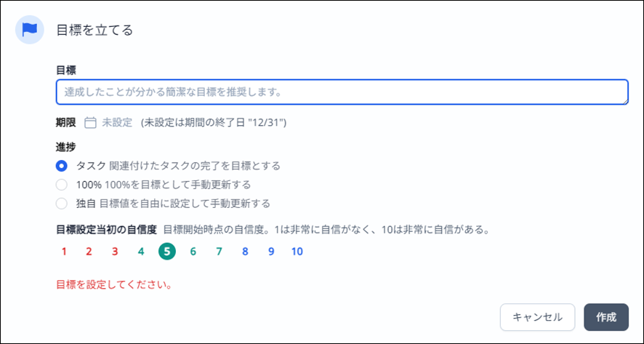Click the blue flag icon
644x344 pixels.
pos(30,30)
